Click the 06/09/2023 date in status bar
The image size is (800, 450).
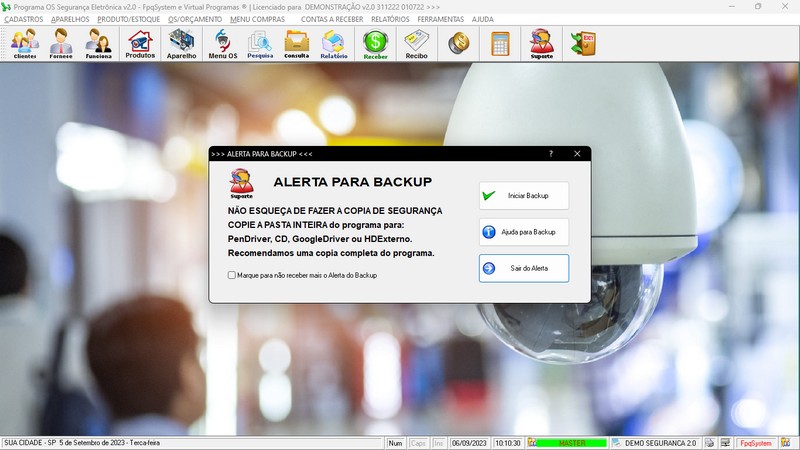(x=469, y=443)
